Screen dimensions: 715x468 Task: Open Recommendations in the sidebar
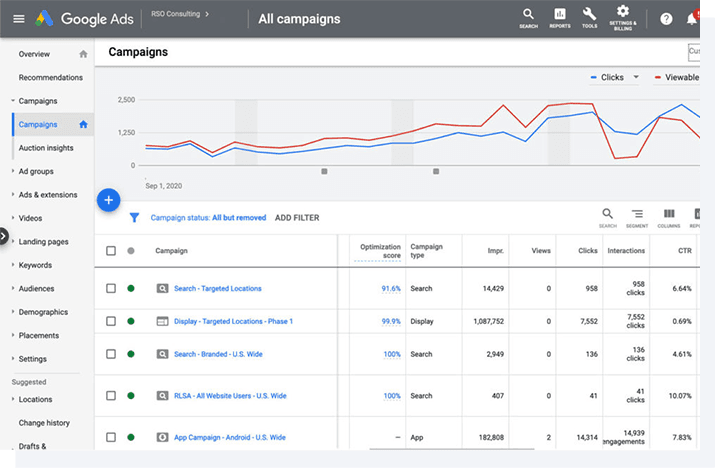click(51, 77)
